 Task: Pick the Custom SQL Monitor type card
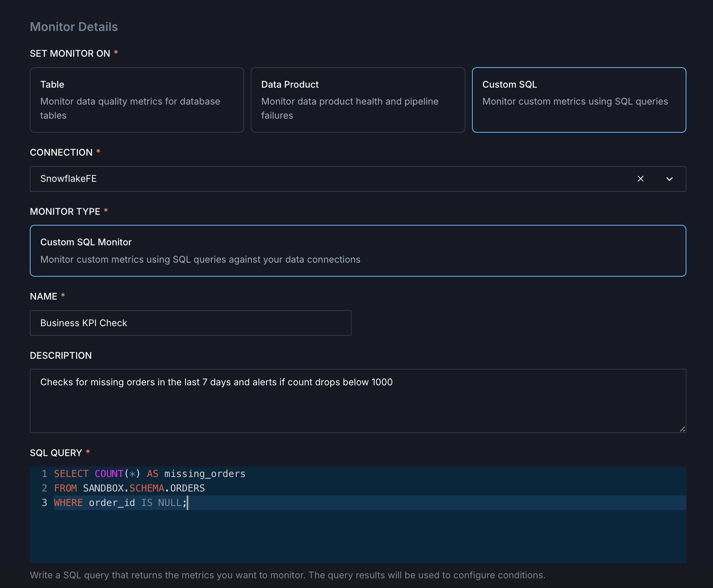pyautogui.click(x=358, y=251)
